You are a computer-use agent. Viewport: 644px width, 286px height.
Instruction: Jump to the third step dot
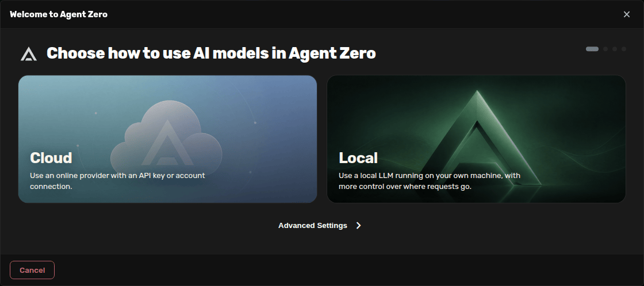pyautogui.click(x=615, y=49)
